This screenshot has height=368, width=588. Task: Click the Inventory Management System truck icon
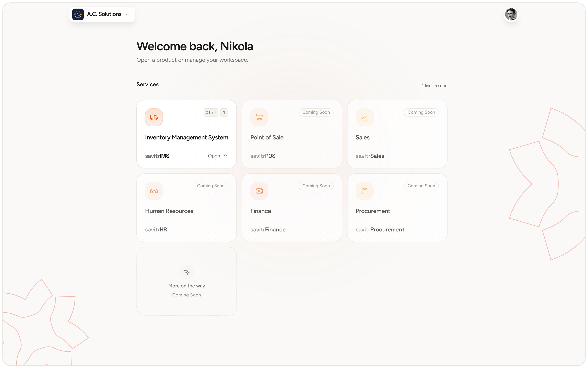click(x=154, y=117)
